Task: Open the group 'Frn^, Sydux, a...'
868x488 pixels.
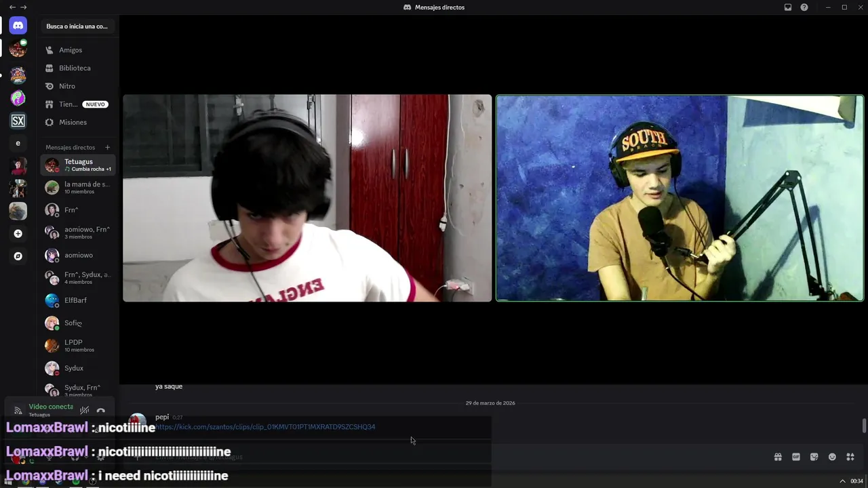Action: tap(78, 278)
